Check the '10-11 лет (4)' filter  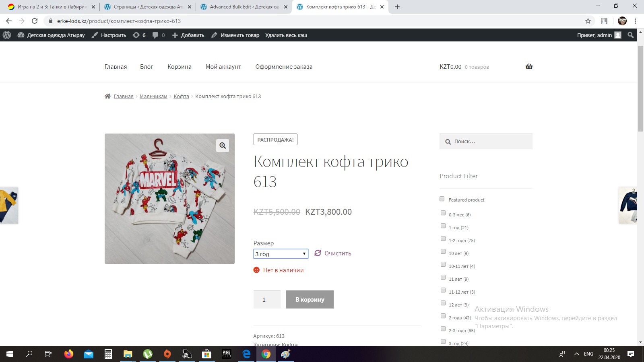pos(443,264)
